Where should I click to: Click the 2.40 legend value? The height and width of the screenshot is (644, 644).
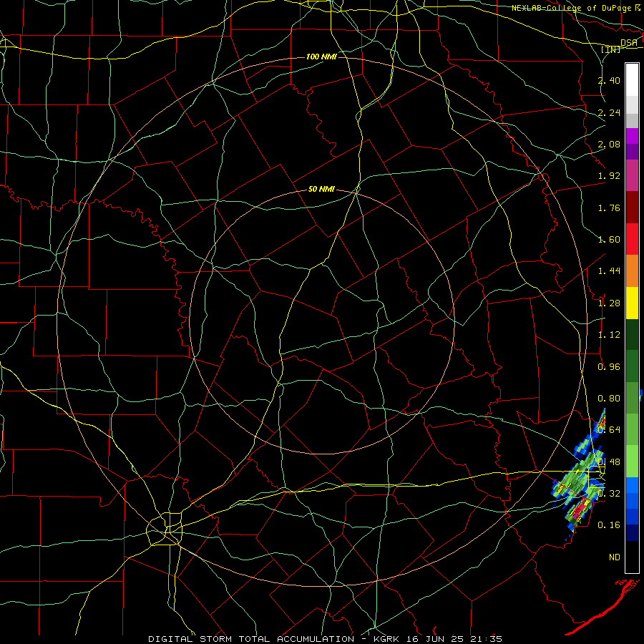click(x=609, y=80)
